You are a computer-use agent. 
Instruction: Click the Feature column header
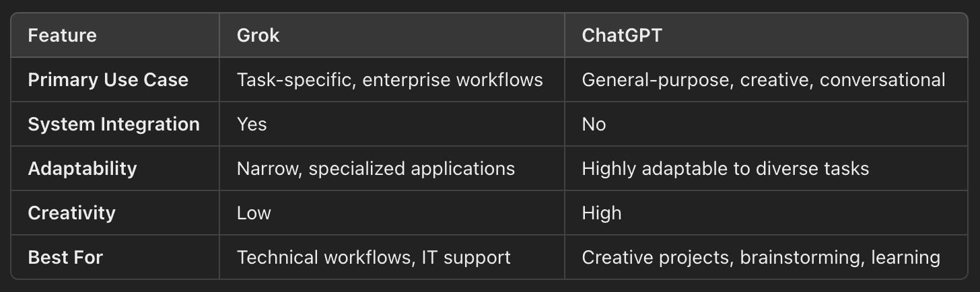(x=62, y=35)
